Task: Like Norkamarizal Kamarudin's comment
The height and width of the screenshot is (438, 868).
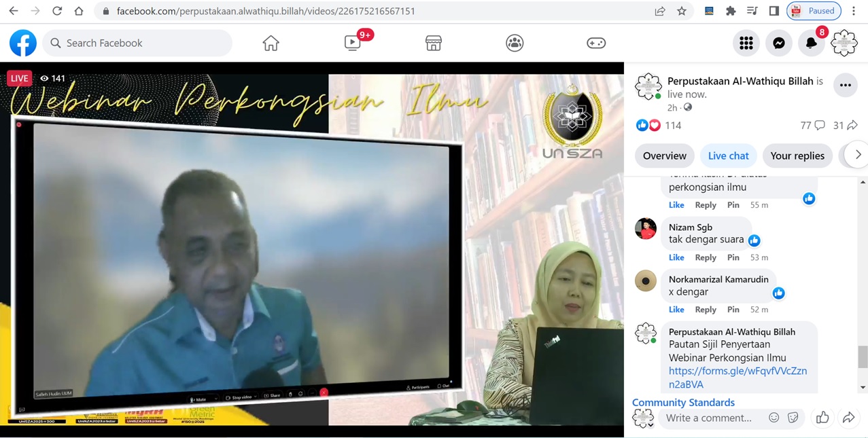Action: (x=676, y=310)
